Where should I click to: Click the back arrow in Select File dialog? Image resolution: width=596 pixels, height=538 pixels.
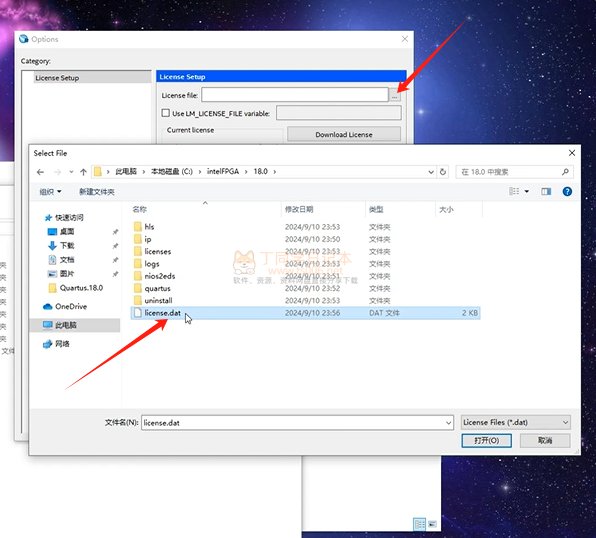(x=40, y=172)
